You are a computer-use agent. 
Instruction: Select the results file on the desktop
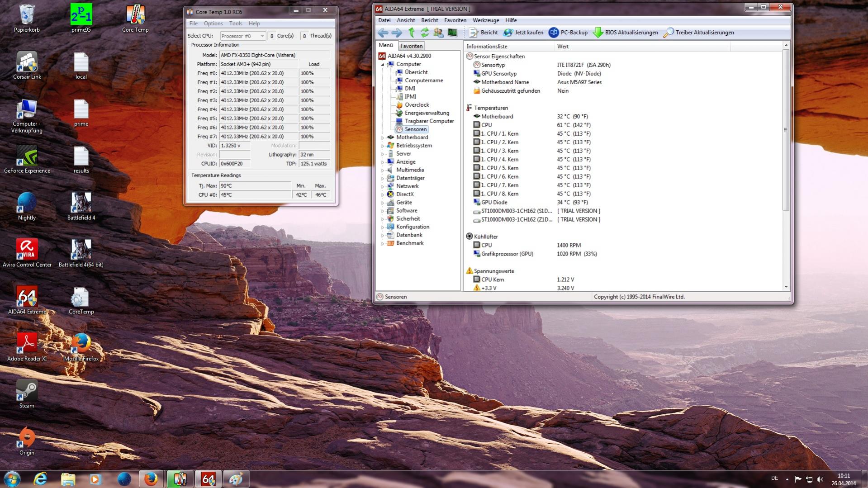pos(81,160)
